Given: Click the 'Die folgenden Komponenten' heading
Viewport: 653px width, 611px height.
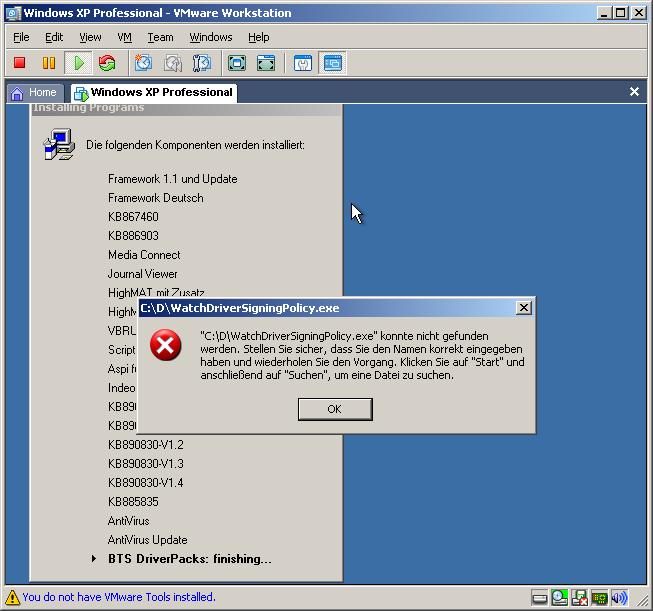Looking at the screenshot, I should (195, 145).
